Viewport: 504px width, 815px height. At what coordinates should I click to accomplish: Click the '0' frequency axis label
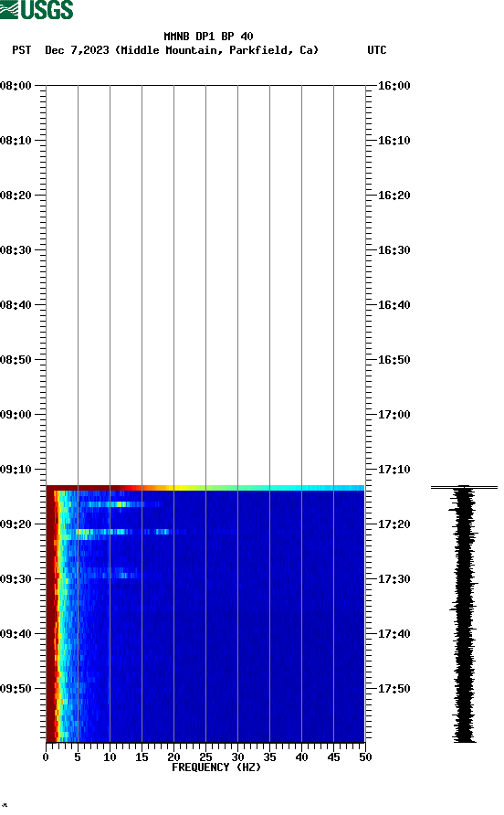(46, 757)
